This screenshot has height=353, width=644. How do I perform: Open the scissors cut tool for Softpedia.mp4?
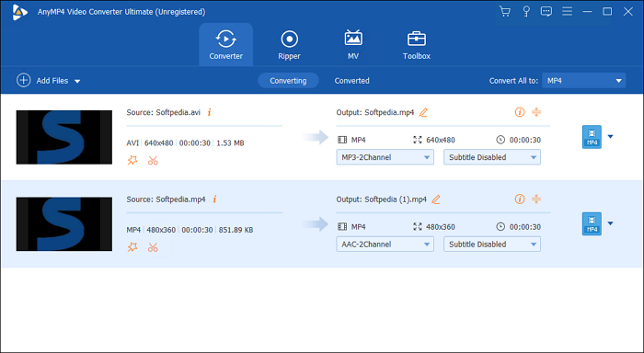coord(153,247)
